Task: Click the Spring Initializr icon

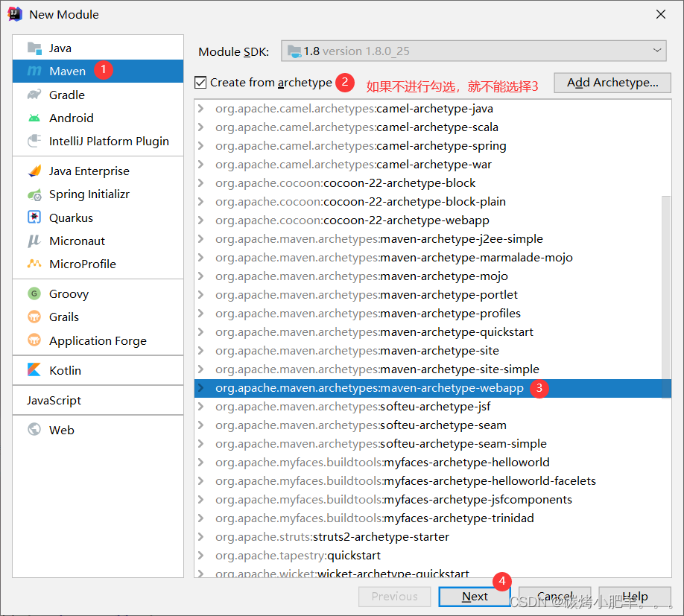Action: pos(34,194)
